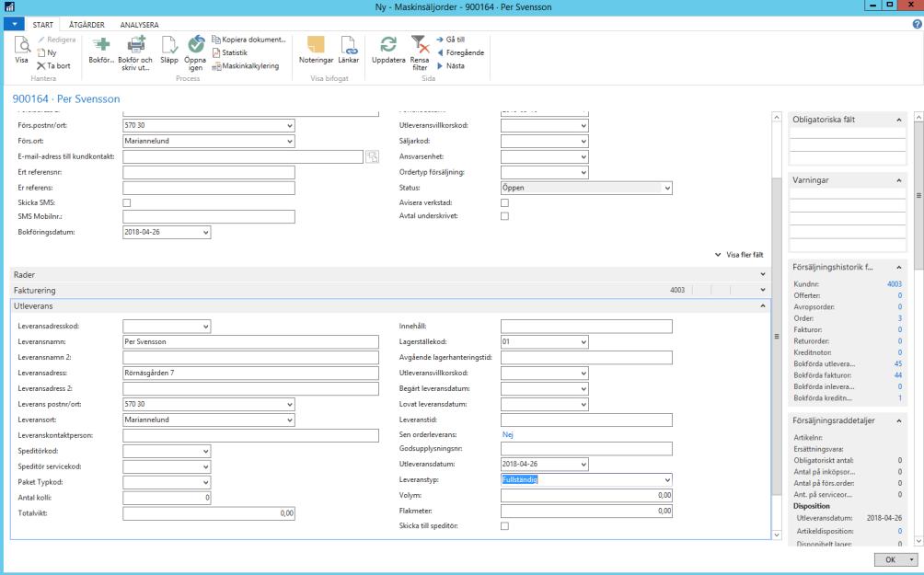Open the Speditörkod dropdown
This screenshot has height=575, width=924.
pyautogui.click(x=205, y=452)
